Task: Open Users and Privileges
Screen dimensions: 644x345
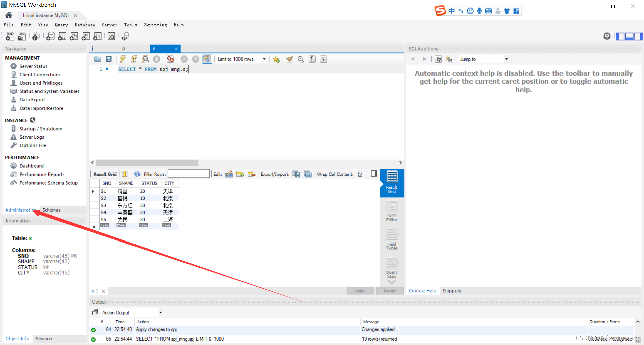Action: point(41,83)
